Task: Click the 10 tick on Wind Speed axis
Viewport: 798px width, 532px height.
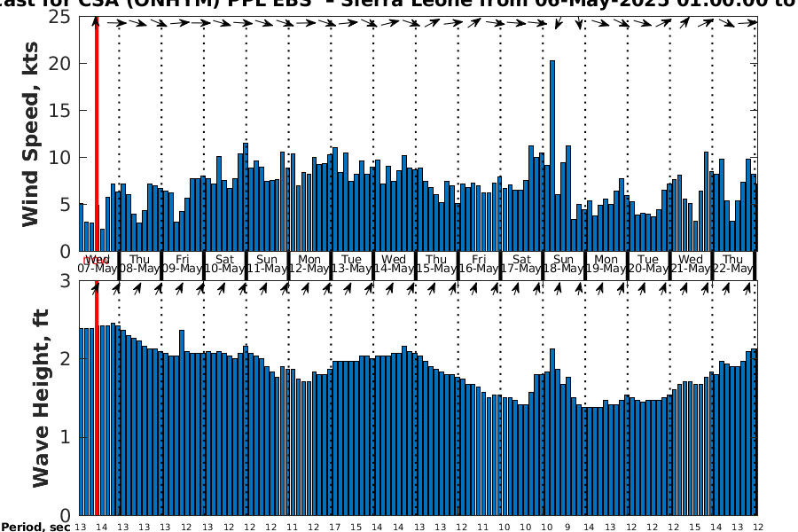Action: [59, 157]
